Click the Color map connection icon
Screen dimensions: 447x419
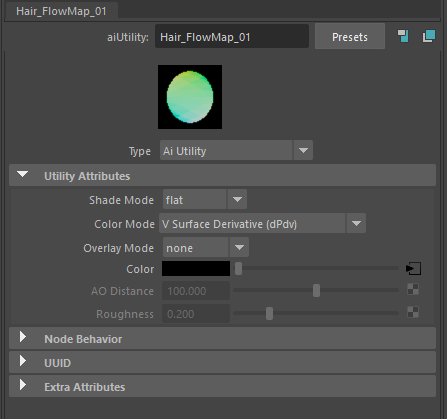tap(413, 269)
